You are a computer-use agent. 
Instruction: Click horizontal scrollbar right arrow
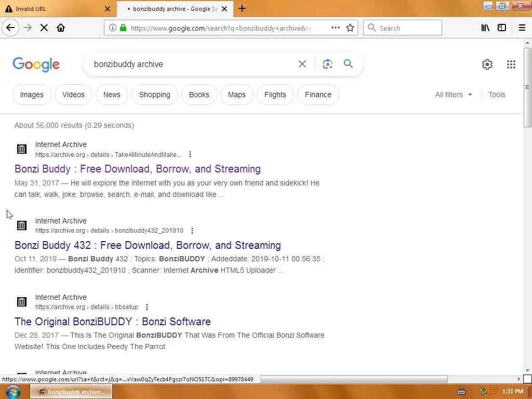pyautogui.click(x=518, y=379)
